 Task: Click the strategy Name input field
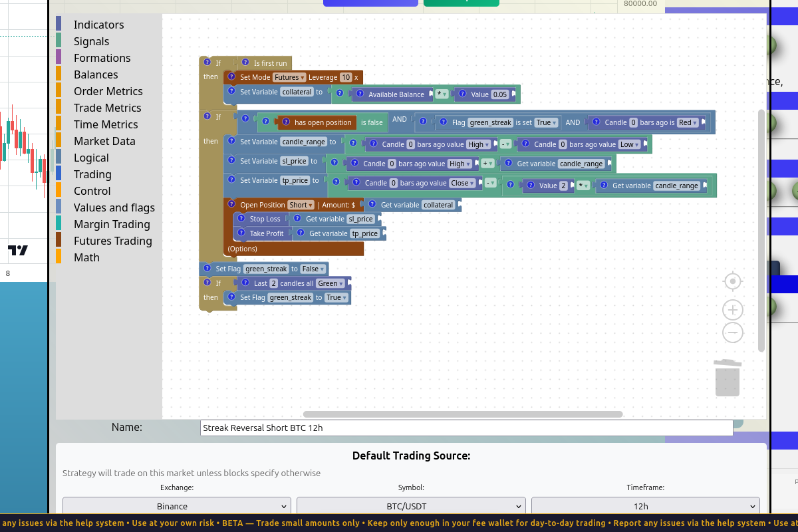[x=466, y=428]
